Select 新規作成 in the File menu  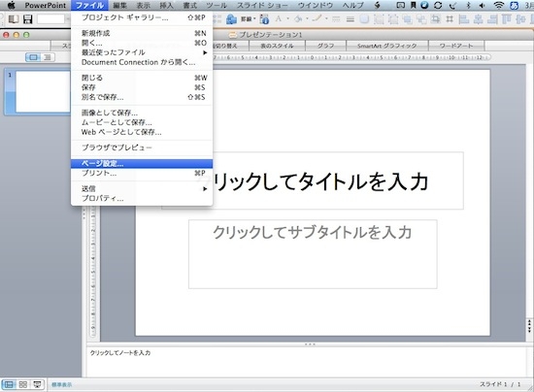(142, 33)
